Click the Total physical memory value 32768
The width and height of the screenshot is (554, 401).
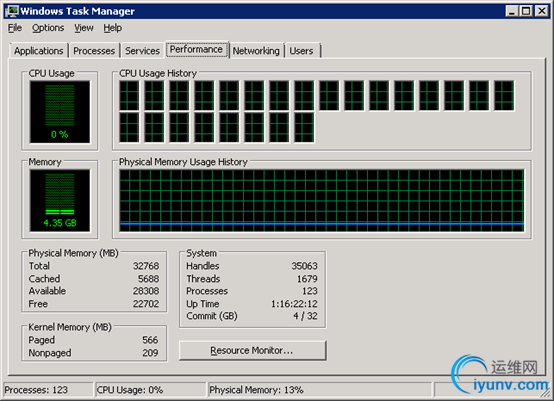146,266
